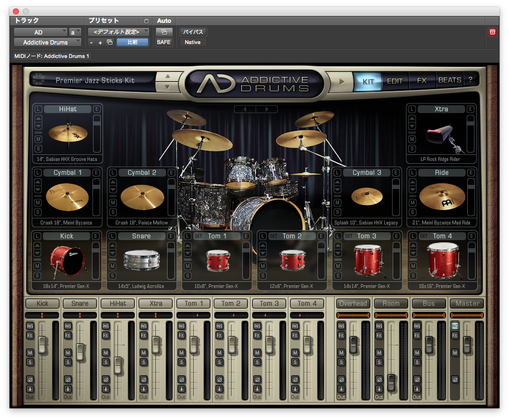Image resolution: width=509 pixels, height=420 pixels.
Task: Click the help question mark button
Action: (x=471, y=80)
